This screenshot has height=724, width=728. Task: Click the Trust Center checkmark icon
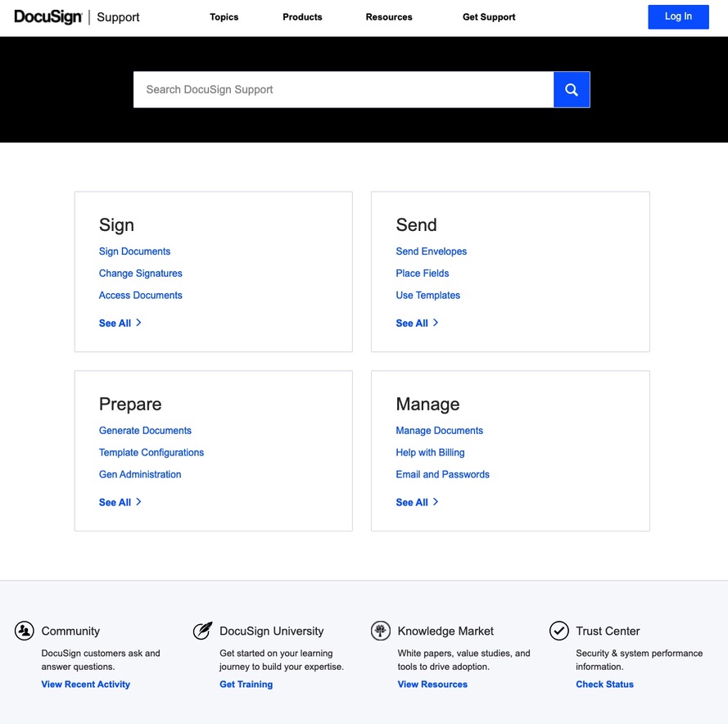[559, 631]
